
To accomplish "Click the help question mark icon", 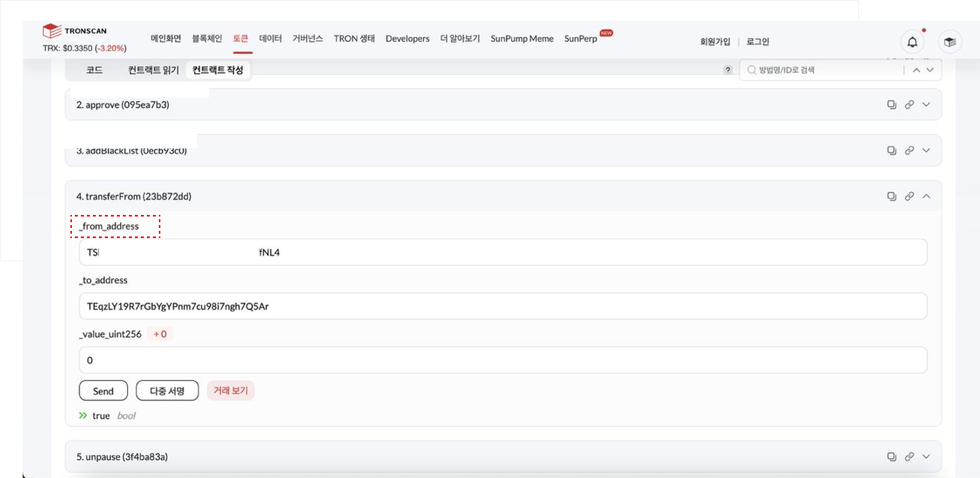I will [x=728, y=70].
